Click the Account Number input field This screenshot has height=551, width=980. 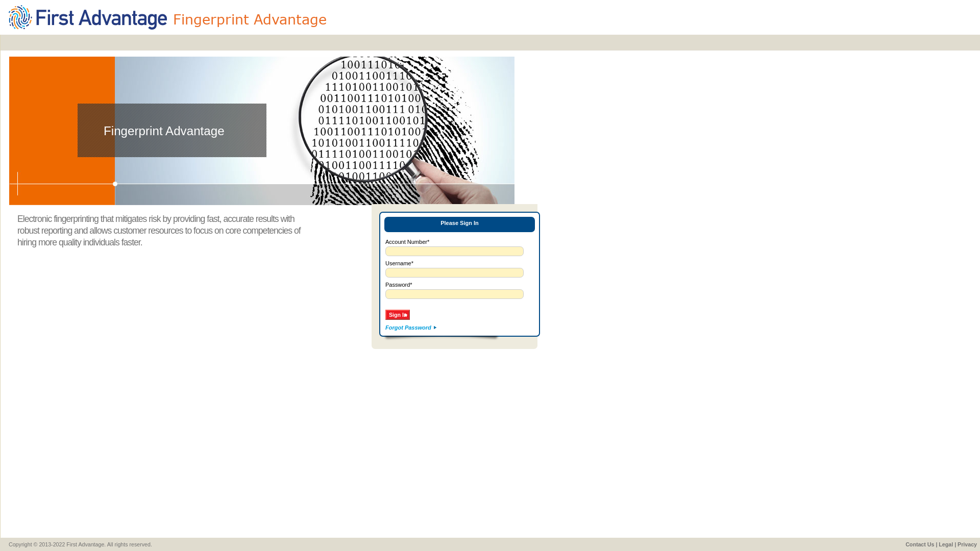click(454, 252)
